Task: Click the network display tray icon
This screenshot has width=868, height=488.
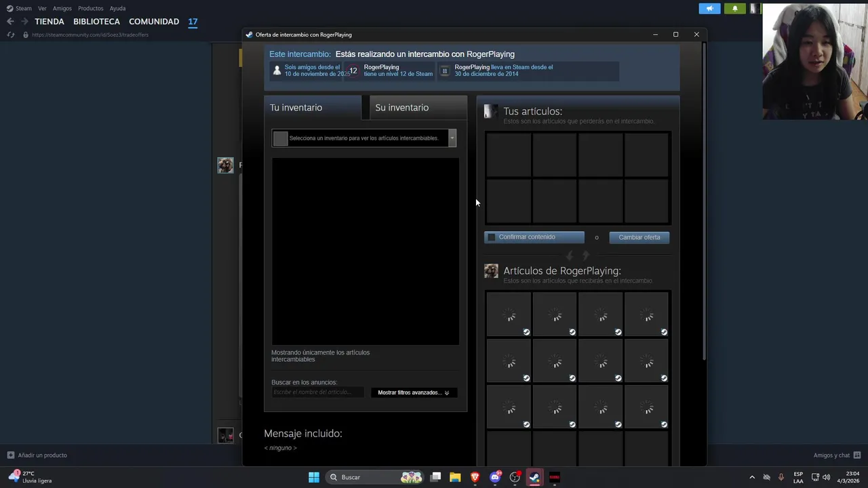Action: [x=814, y=477]
